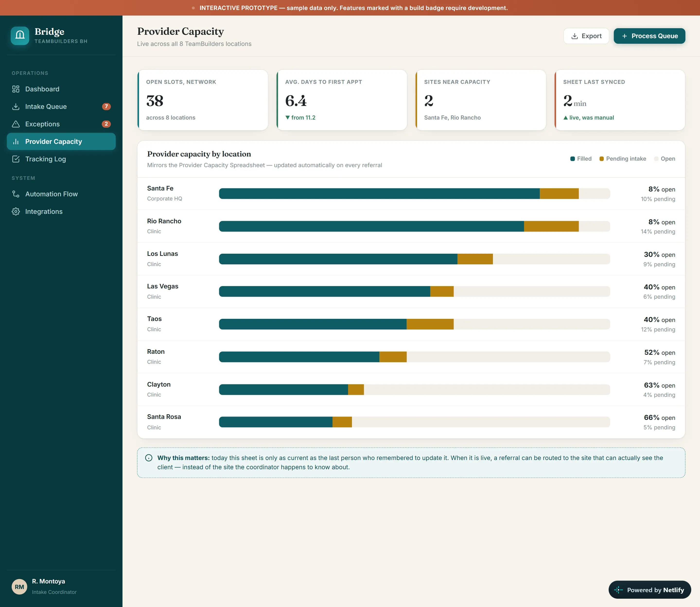Click the R. Montoya user name
700x607 pixels.
(48, 581)
